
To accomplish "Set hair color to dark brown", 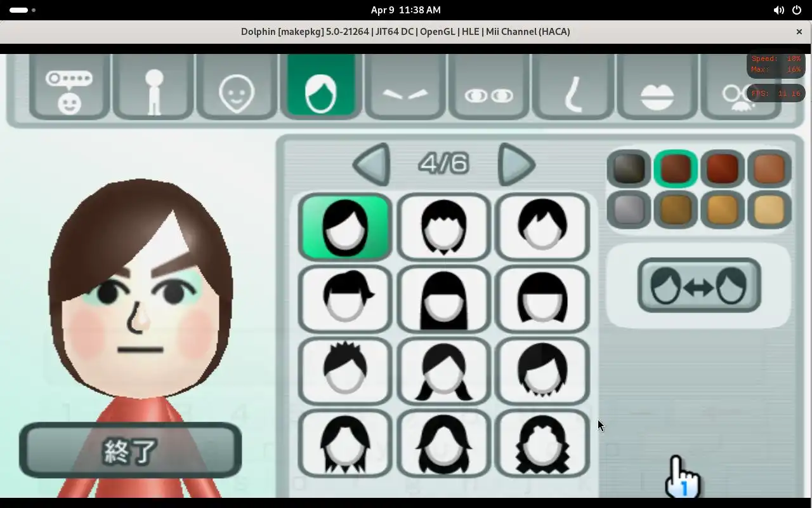I will [676, 168].
